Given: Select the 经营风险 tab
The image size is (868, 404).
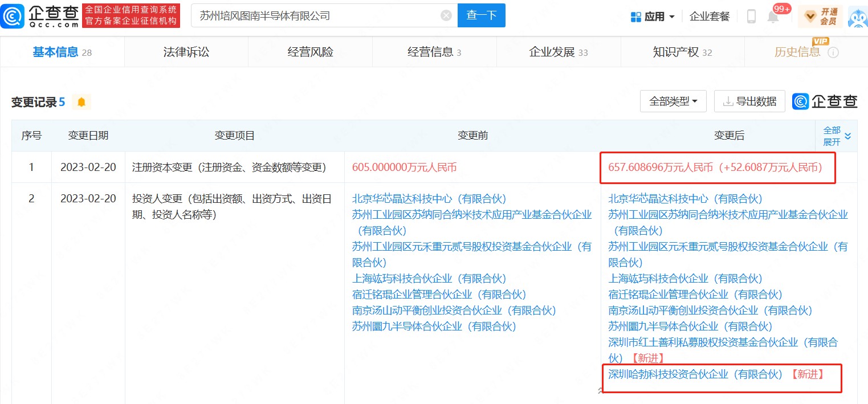Looking at the screenshot, I should coord(309,51).
